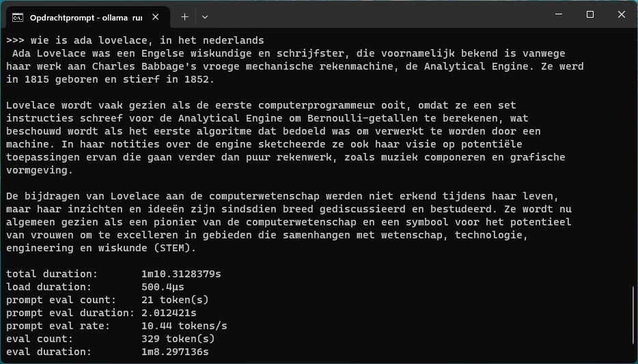The height and width of the screenshot is (364, 638).
Task: Close the terminal window
Action: pyautogui.click(x=622, y=14)
